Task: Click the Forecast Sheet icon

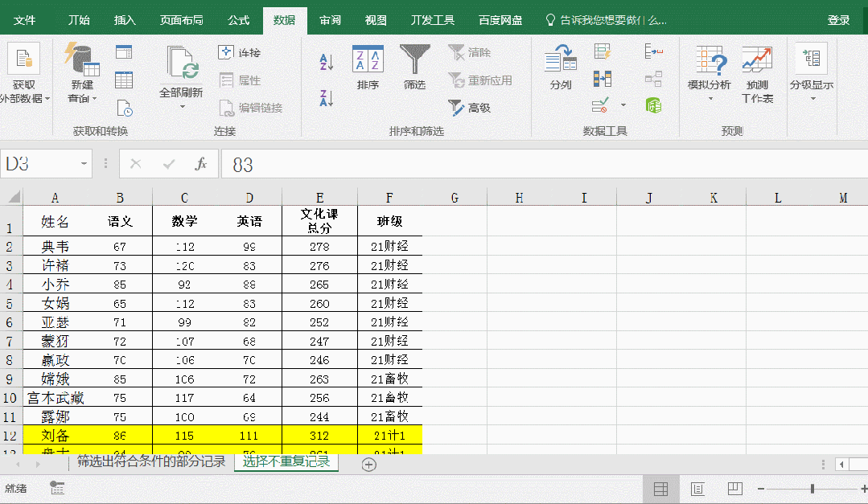Action: coord(757,59)
